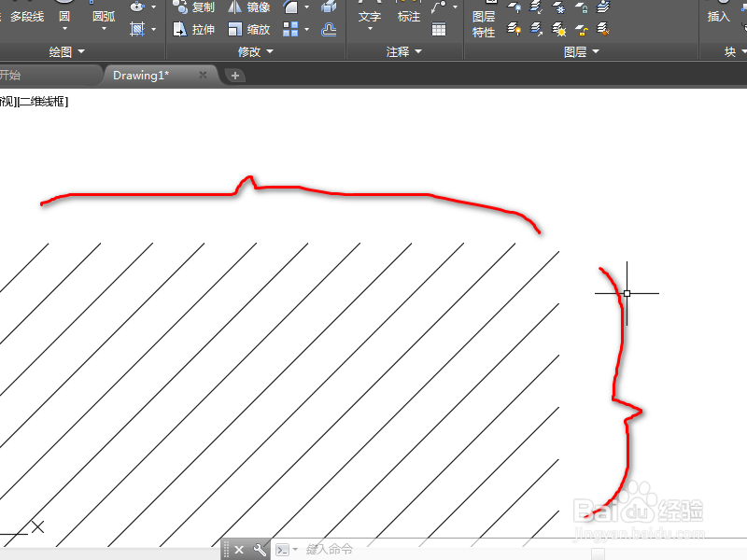Click the top-right layer stack icon
The width and height of the screenshot is (747, 560).
coord(603,7)
